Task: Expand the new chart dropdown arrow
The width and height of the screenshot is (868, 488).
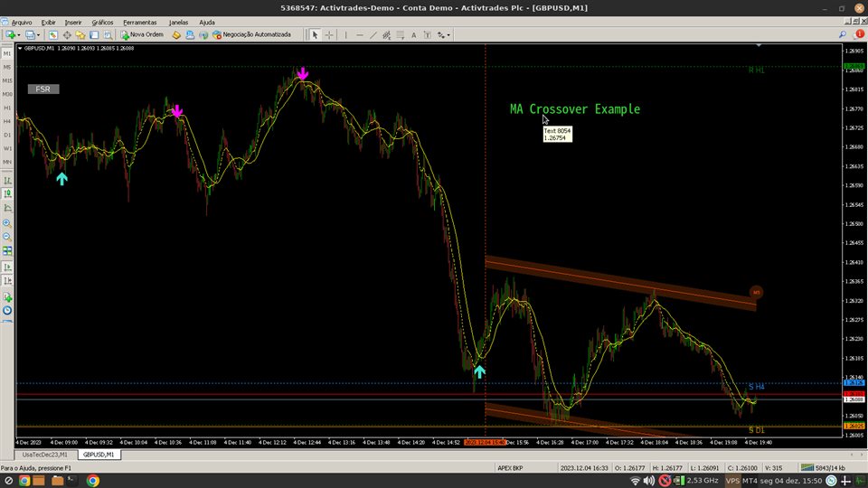Action: [18, 35]
